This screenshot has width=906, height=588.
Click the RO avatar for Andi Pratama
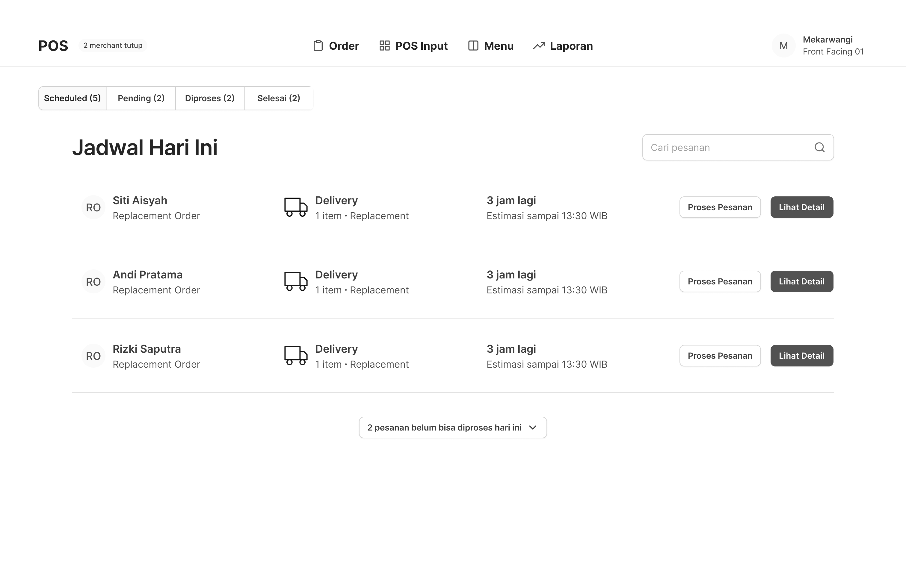[x=93, y=281]
